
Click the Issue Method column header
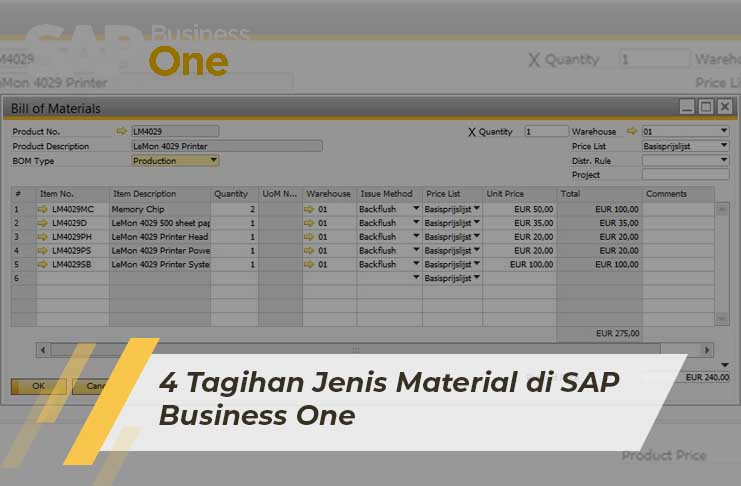(389, 194)
